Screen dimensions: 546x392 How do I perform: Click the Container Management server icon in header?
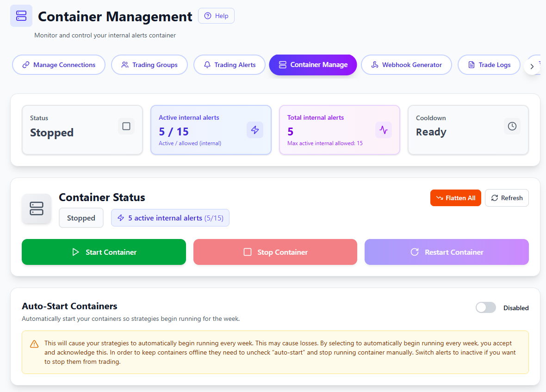pyautogui.click(x=21, y=16)
